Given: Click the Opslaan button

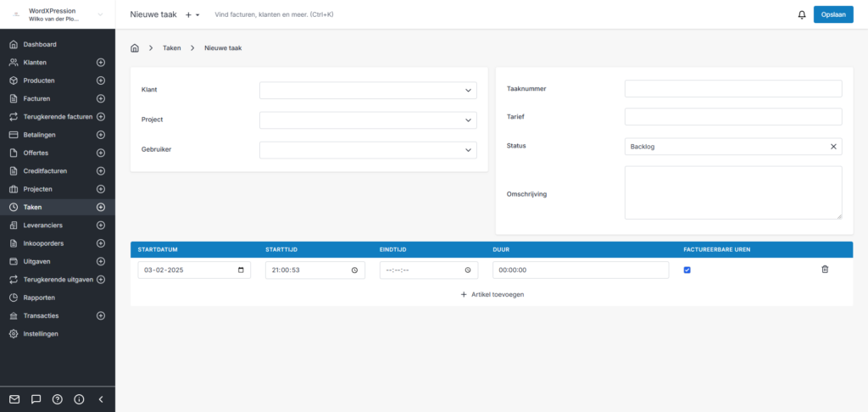Looking at the screenshot, I should coord(833,15).
